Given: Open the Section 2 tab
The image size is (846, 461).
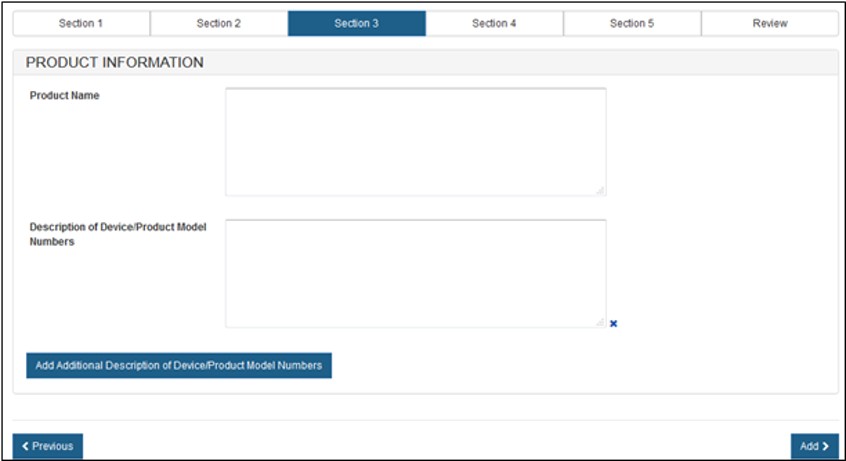Looking at the screenshot, I should click(x=219, y=23).
